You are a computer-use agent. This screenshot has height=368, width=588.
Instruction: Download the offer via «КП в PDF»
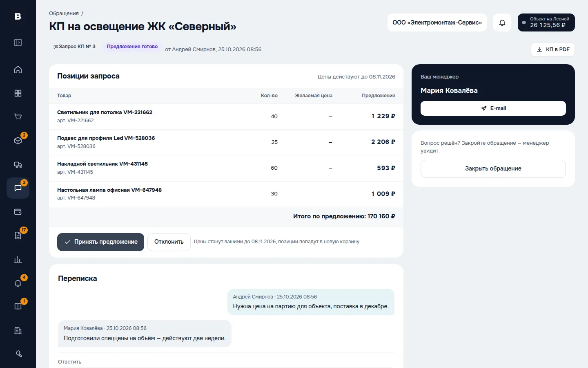click(553, 49)
